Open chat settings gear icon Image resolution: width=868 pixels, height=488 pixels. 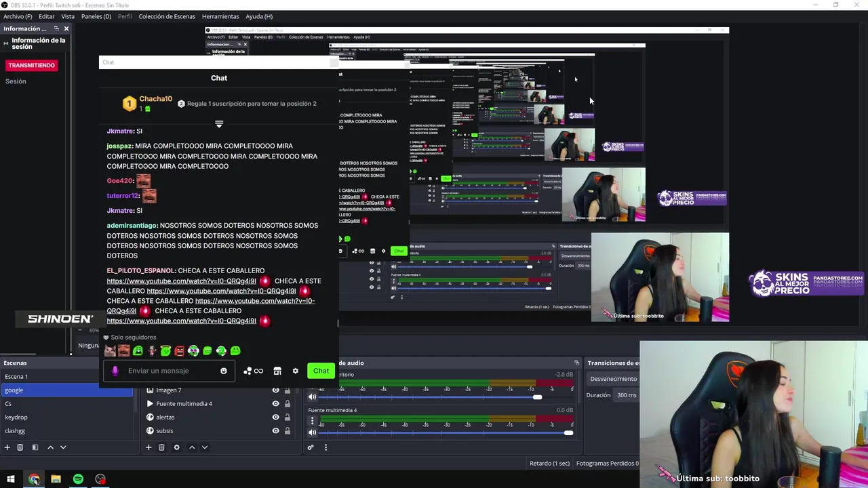coord(295,371)
